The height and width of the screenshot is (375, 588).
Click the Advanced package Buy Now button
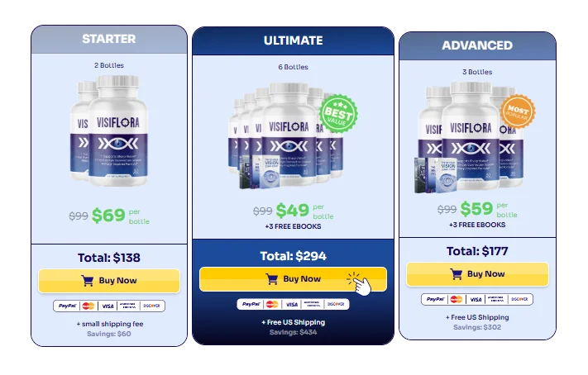tap(477, 274)
